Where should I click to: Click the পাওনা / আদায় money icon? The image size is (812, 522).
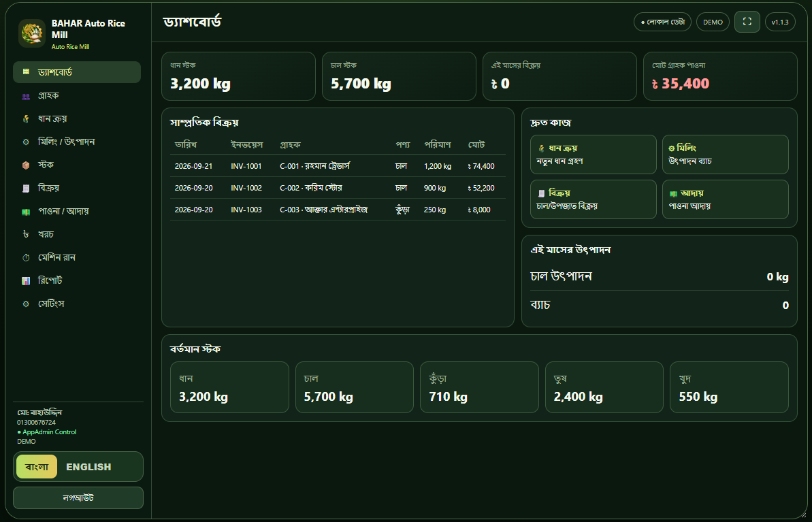tap(26, 211)
